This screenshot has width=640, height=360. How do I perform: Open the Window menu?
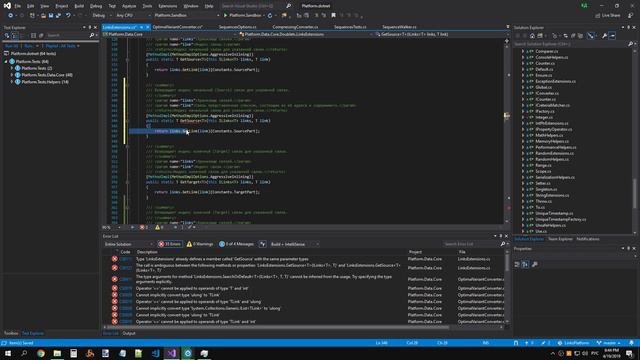191,6
